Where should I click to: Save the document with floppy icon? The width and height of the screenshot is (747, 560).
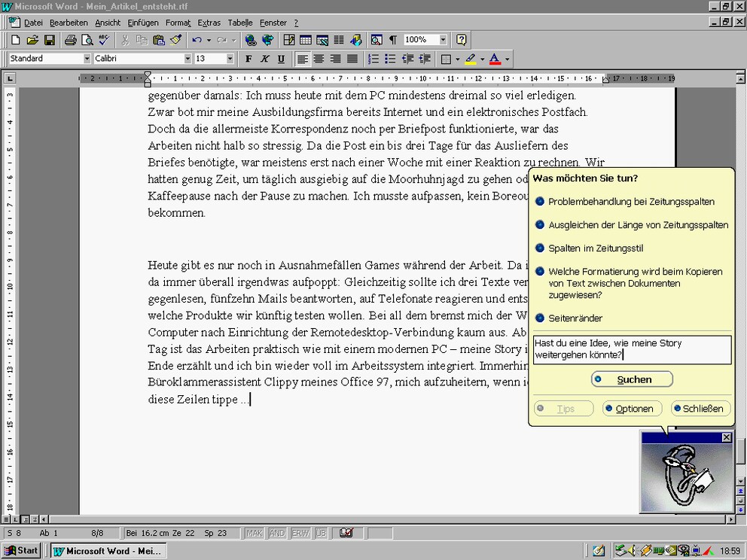click(x=50, y=40)
